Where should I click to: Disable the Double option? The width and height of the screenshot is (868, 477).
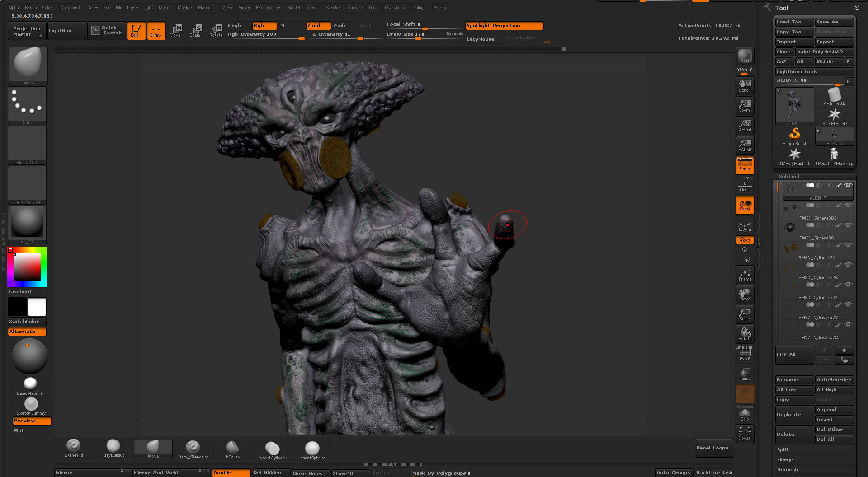pyautogui.click(x=231, y=473)
